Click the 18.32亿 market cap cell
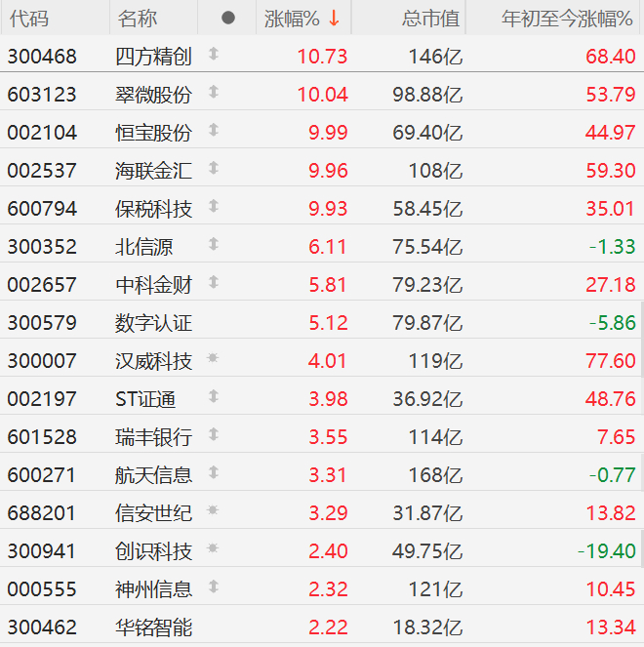The width and height of the screenshot is (644, 647). pos(427,627)
